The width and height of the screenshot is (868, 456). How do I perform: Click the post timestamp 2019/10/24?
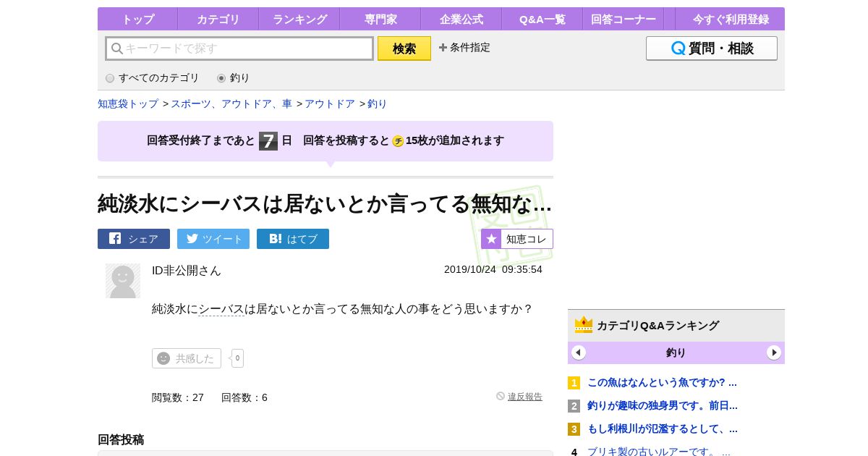coord(493,269)
